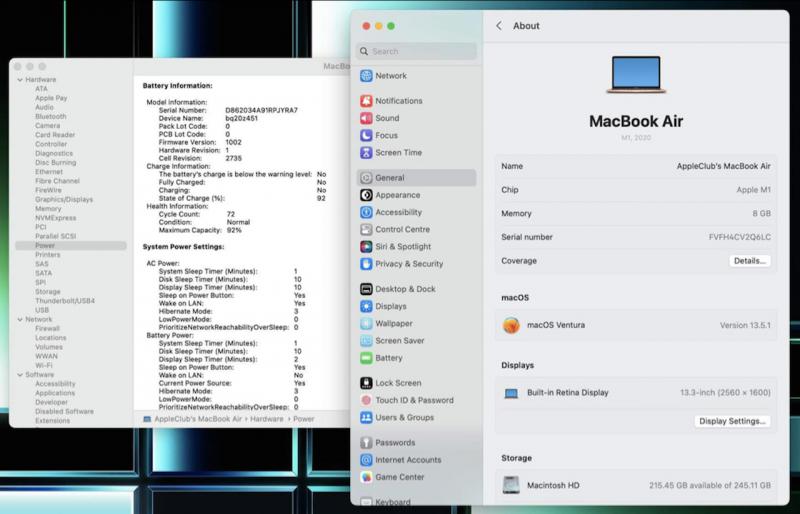This screenshot has height=514, width=800.
Task: Open Game Center settings label
Action: pos(399,477)
